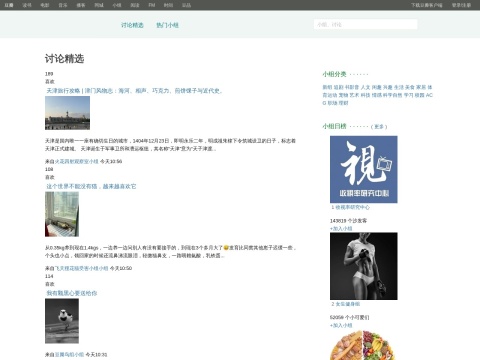Open 收视率研究中心 group avatar image
This screenshot has width=480, height=360.
[x=364, y=169]
